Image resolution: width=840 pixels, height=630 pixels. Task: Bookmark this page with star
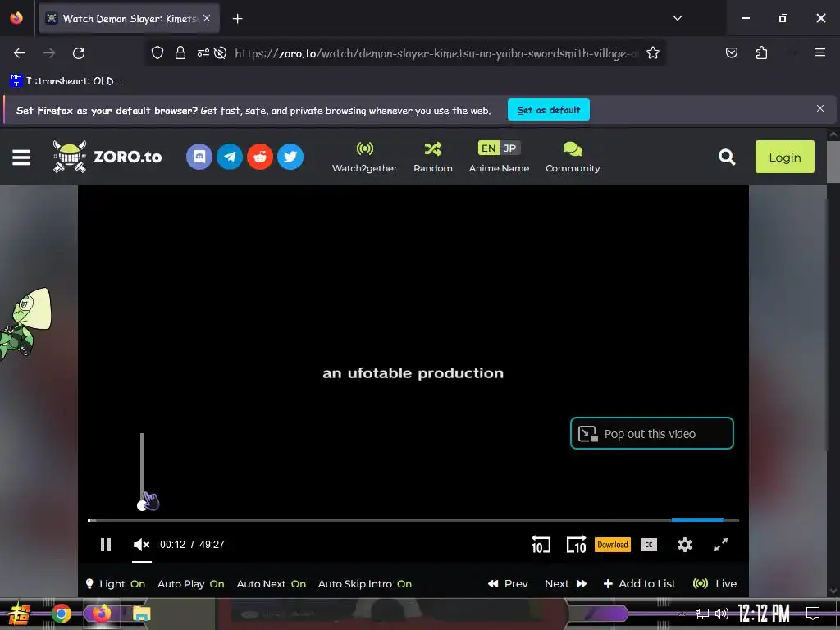[652, 53]
